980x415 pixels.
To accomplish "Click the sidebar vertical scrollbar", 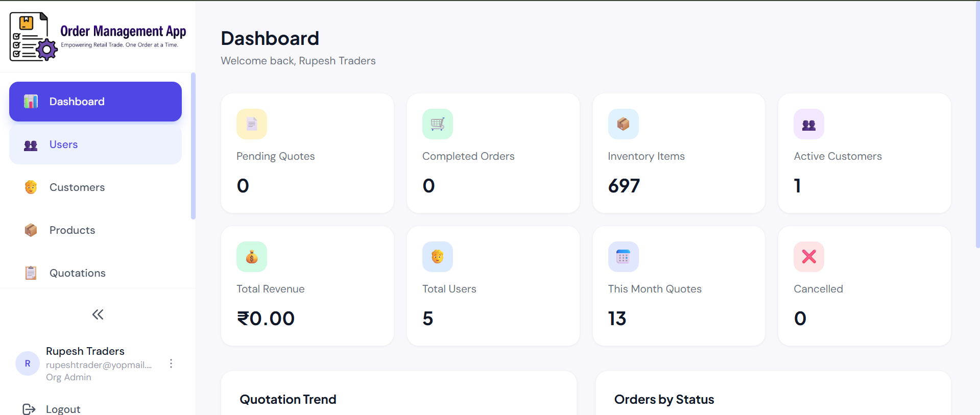I will pyautogui.click(x=193, y=146).
